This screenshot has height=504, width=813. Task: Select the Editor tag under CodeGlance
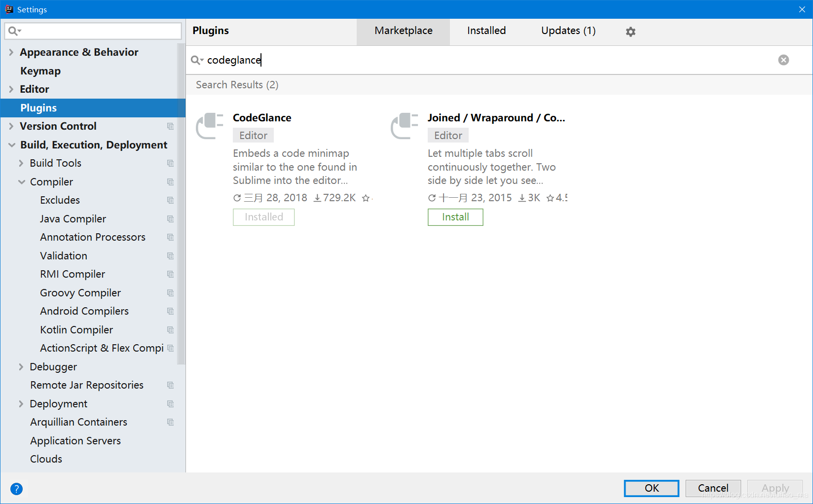coord(253,136)
